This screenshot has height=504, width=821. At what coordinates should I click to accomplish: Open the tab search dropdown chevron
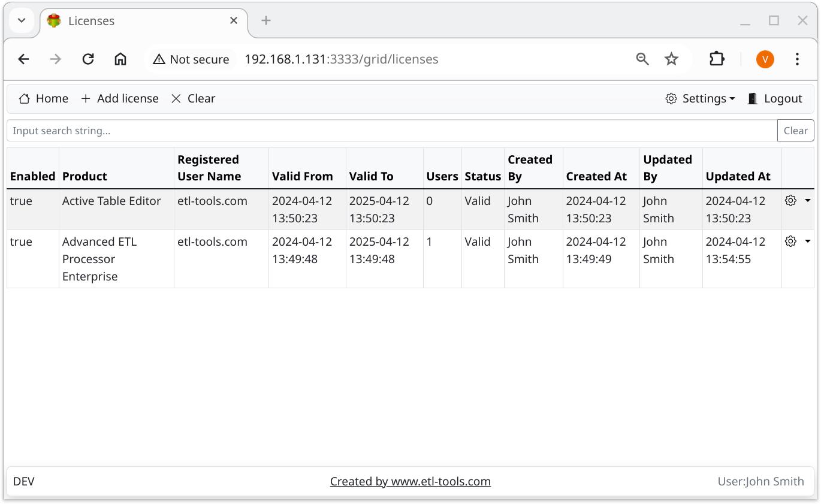(x=22, y=20)
